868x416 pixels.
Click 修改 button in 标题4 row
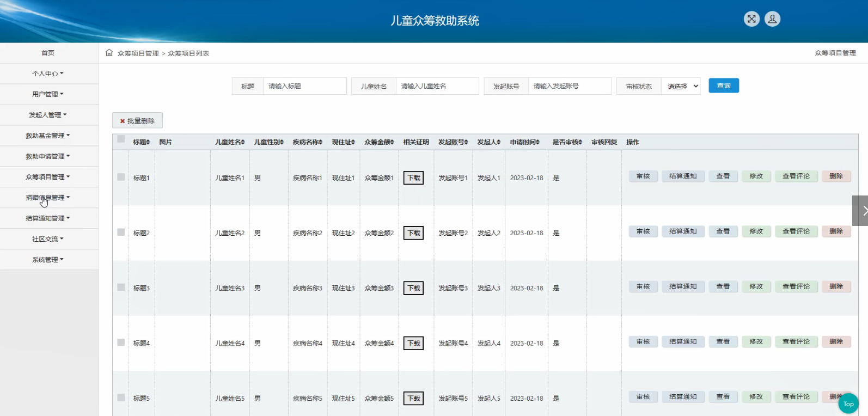756,341
